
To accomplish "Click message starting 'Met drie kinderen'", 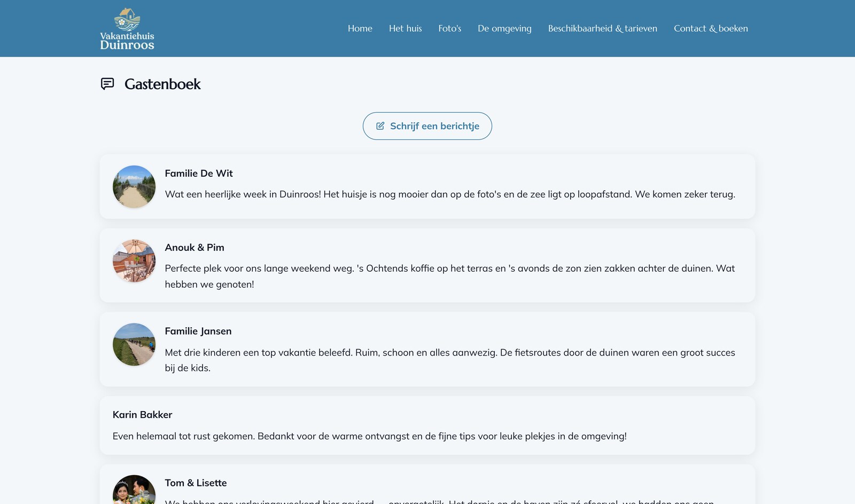I will 450,360.
